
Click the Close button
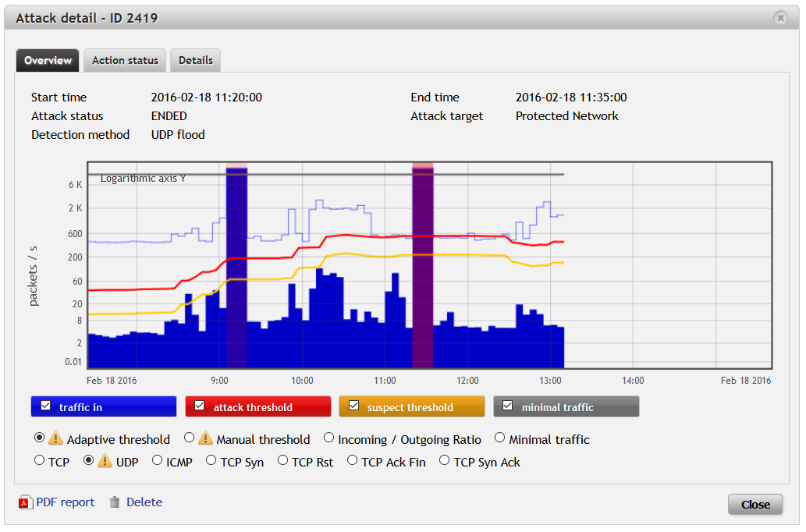click(x=755, y=504)
